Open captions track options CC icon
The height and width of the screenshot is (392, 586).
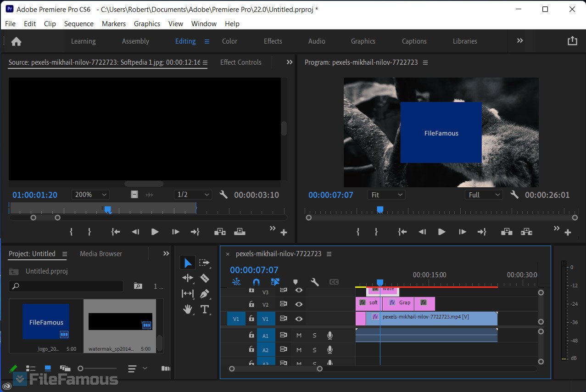(x=334, y=282)
